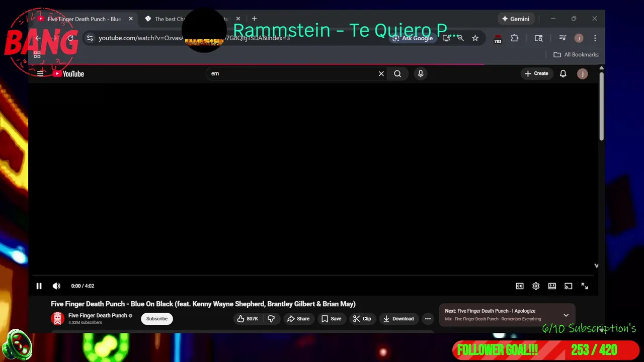Go to YouTube home via logo

tap(68, 73)
